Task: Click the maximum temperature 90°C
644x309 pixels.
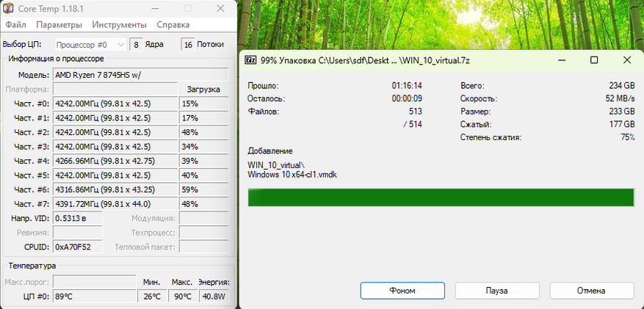Action: tap(182, 297)
